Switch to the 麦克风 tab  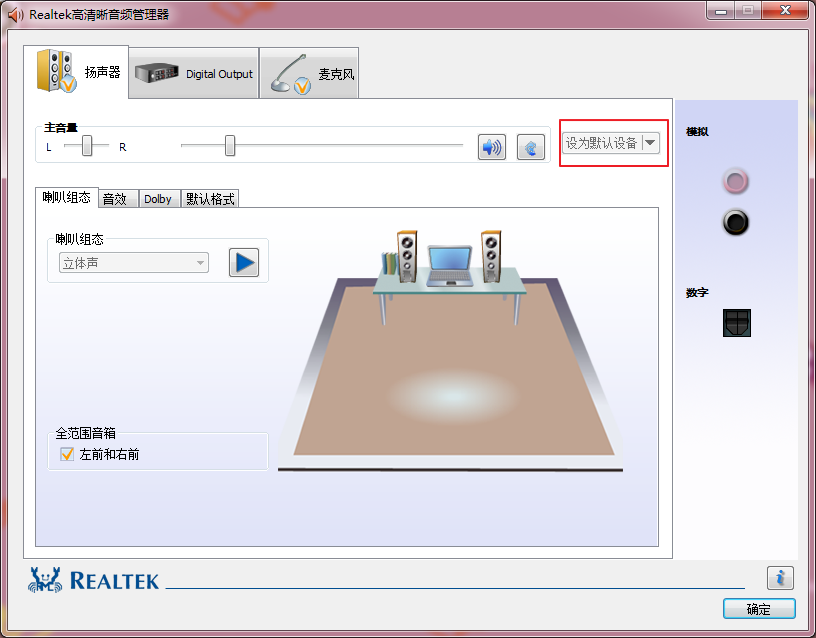tap(309, 73)
